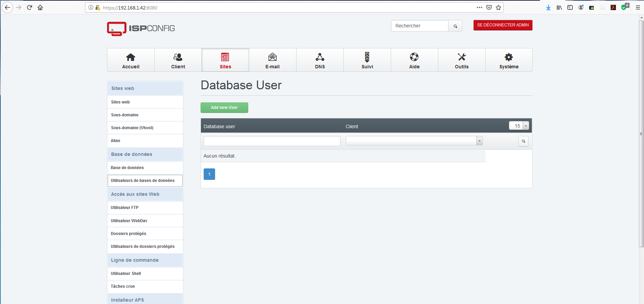644x304 pixels.
Task: Focus the Rechercher search field
Action: pyautogui.click(x=420, y=26)
